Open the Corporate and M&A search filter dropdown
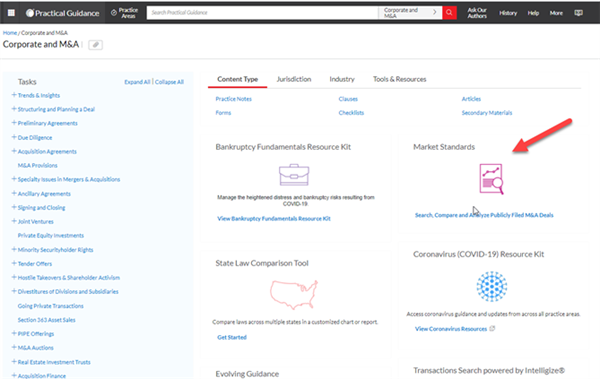The image size is (600, 379). pos(410,13)
